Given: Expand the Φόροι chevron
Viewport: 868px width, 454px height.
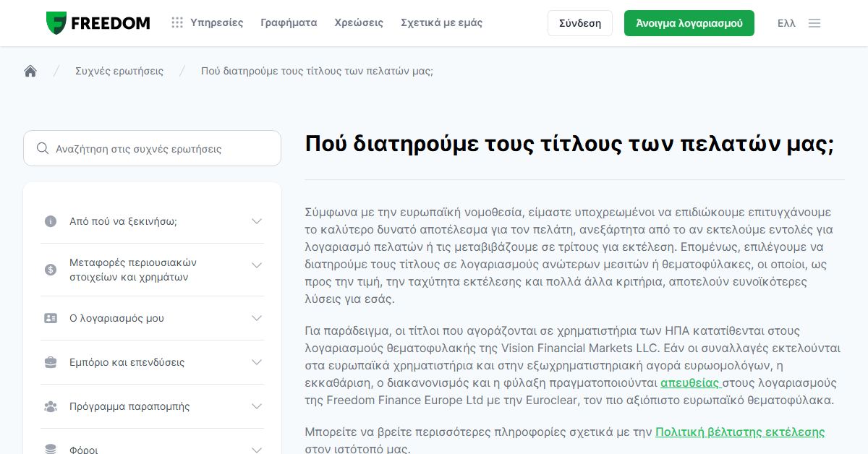Looking at the screenshot, I should [257, 450].
